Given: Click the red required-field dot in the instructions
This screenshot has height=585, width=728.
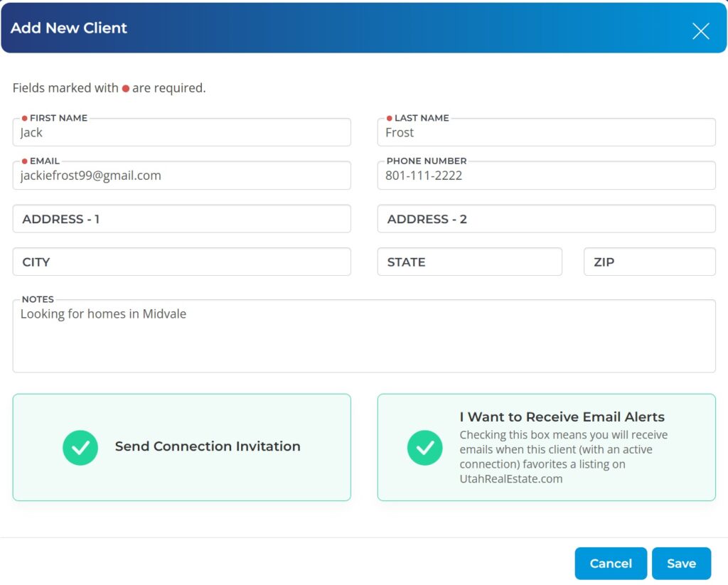Looking at the screenshot, I should click(x=126, y=89).
